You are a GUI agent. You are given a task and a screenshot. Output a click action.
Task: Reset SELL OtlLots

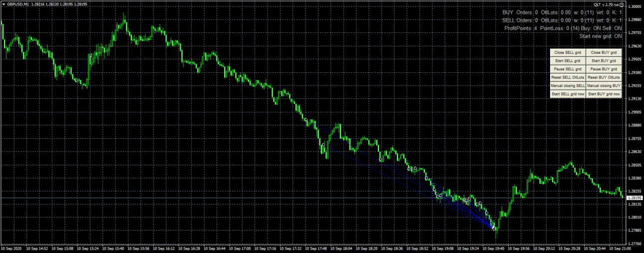568,77
